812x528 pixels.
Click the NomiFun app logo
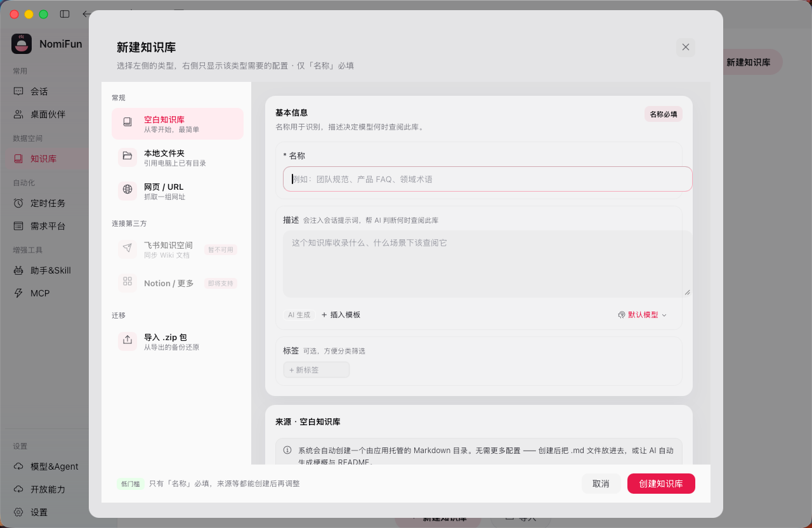pyautogui.click(x=22, y=44)
